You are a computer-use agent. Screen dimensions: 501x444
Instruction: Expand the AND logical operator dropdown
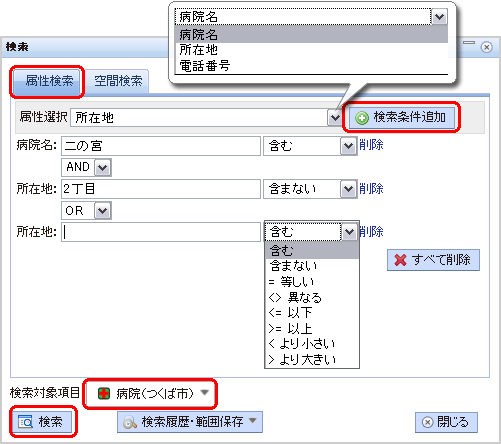click(x=102, y=167)
